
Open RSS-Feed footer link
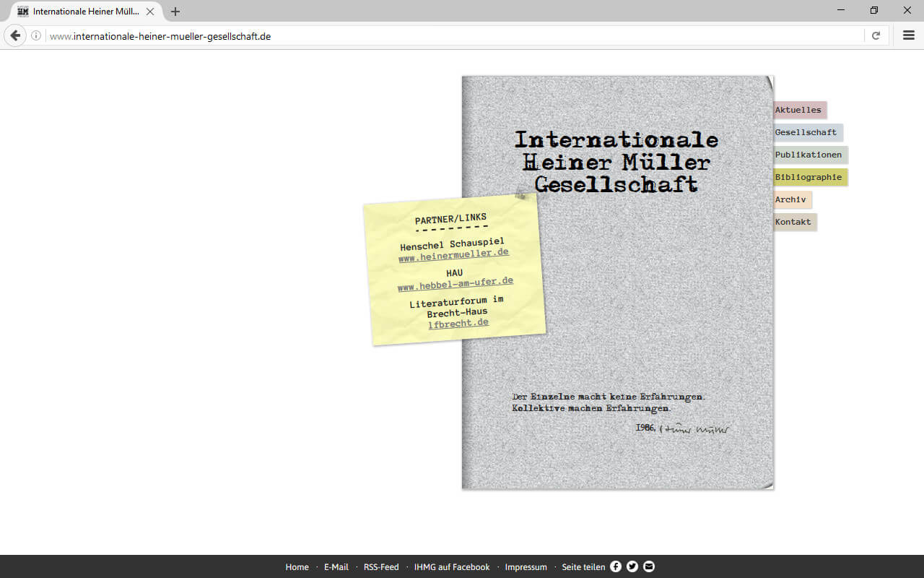tap(381, 567)
